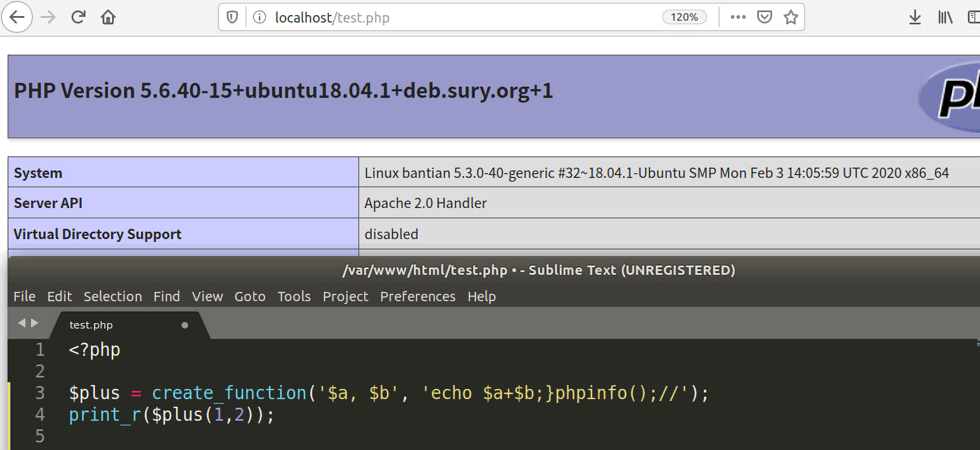Click line number 5 in the gutter
This screenshot has width=980, height=450.
(x=40, y=436)
